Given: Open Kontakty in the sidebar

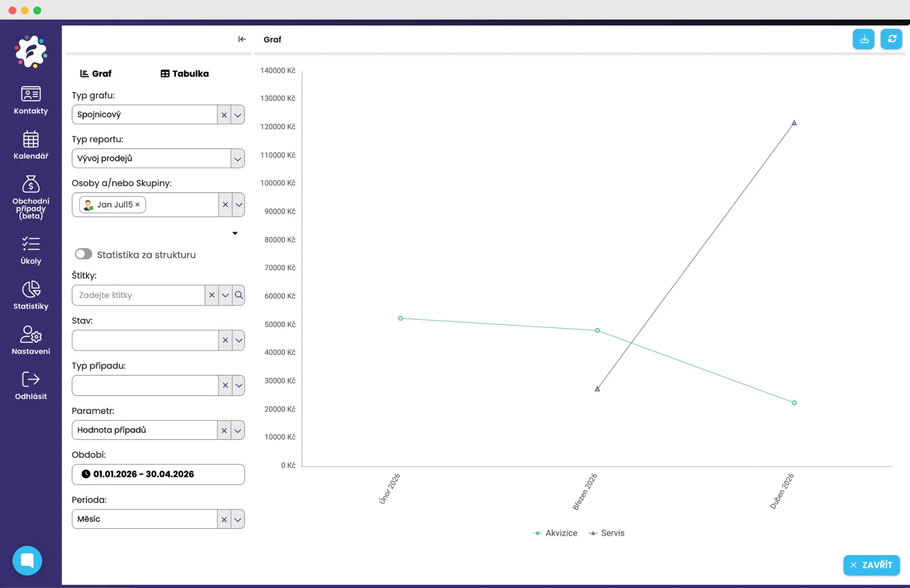Looking at the screenshot, I should 31,100.
